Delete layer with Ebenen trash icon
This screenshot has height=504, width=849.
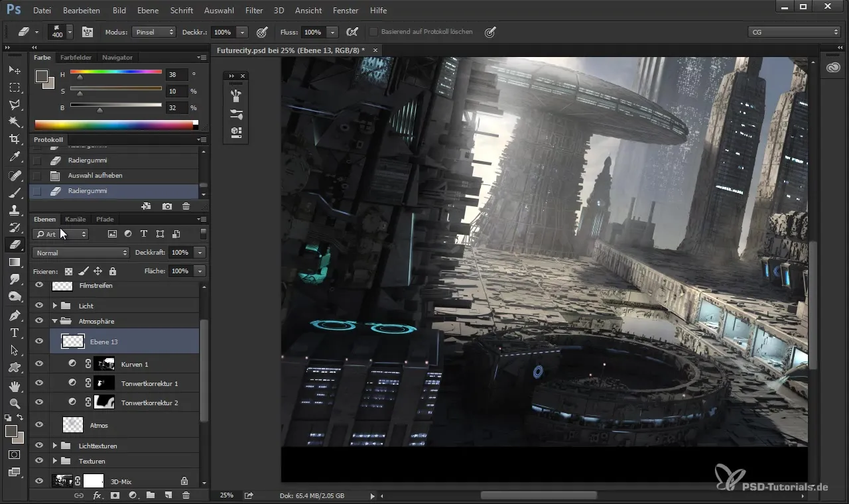click(186, 495)
